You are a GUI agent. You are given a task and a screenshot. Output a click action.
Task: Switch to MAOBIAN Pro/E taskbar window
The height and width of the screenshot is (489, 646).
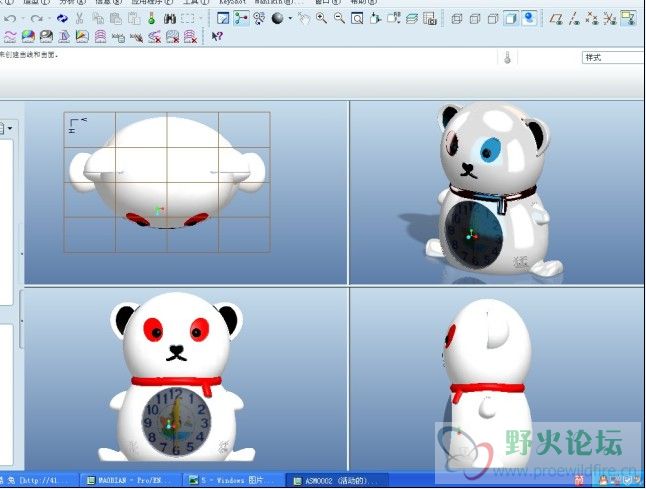[130, 480]
